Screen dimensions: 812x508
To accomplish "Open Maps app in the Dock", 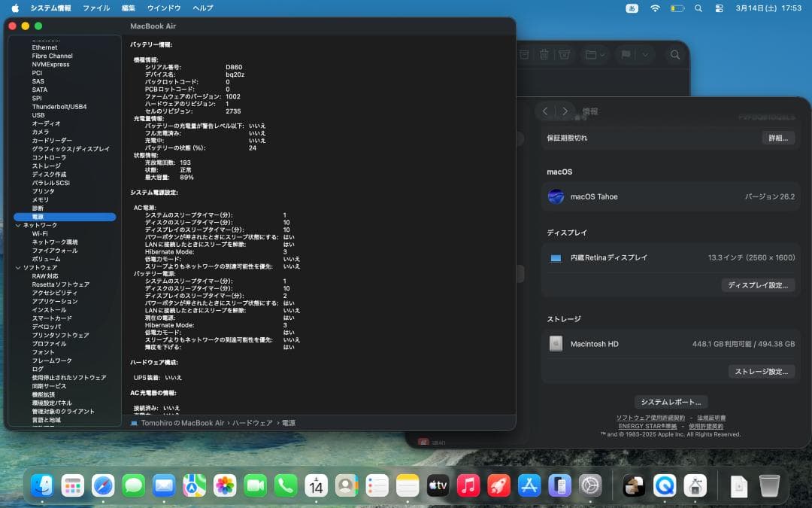I will [194, 485].
